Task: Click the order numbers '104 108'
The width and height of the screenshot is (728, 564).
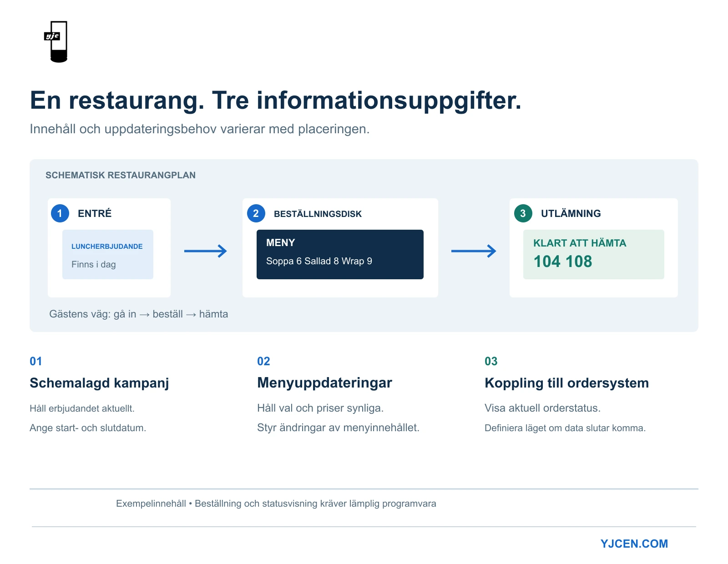Action: click(x=562, y=262)
